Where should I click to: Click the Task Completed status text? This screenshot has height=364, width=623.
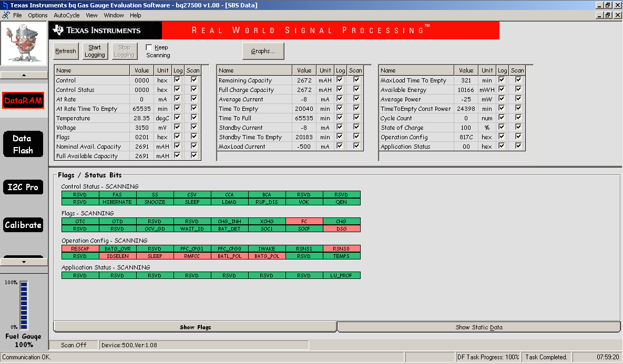coord(546,357)
